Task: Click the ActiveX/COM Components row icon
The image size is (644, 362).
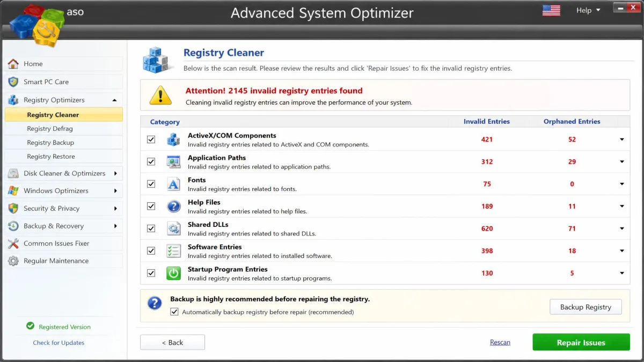Action: 173,139
